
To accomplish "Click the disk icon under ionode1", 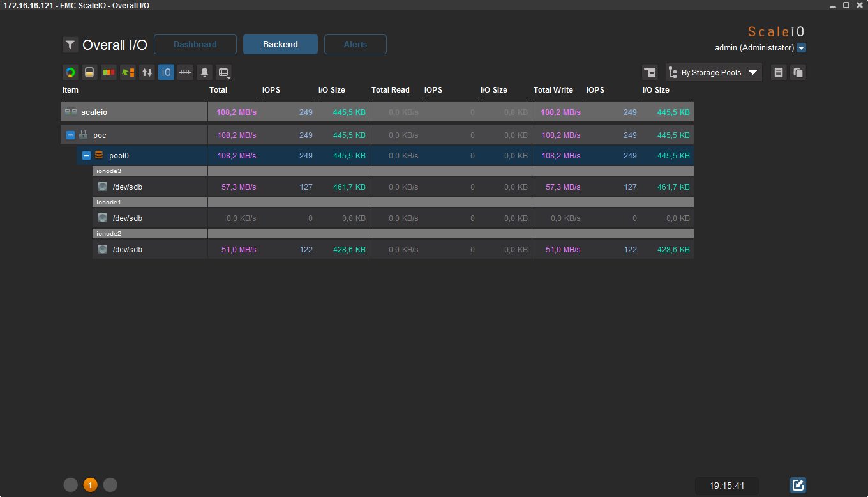I will [103, 218].
